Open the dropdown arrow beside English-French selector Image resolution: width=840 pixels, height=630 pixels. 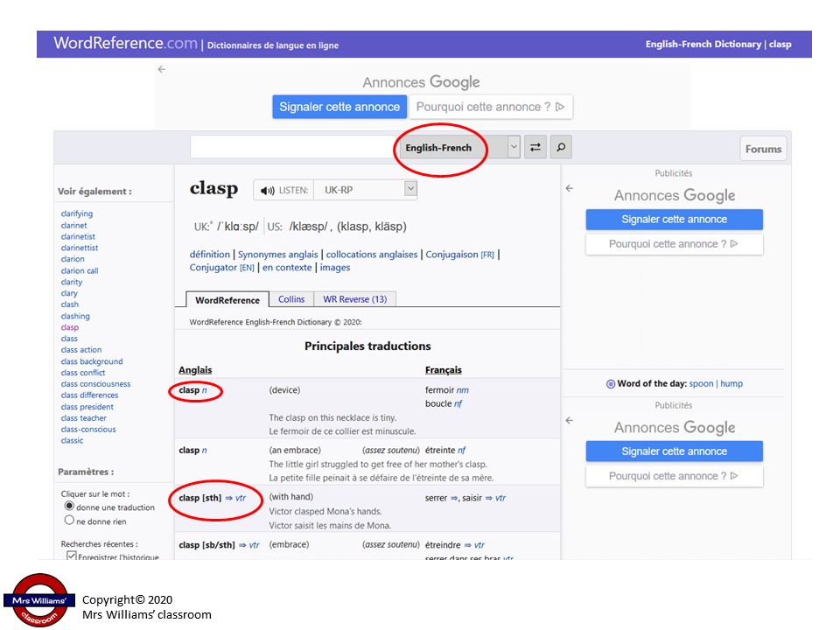coord(514,147)
